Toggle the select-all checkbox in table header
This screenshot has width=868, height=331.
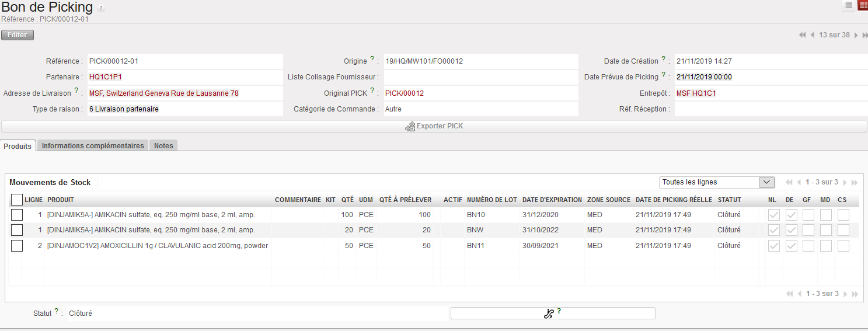17,200
